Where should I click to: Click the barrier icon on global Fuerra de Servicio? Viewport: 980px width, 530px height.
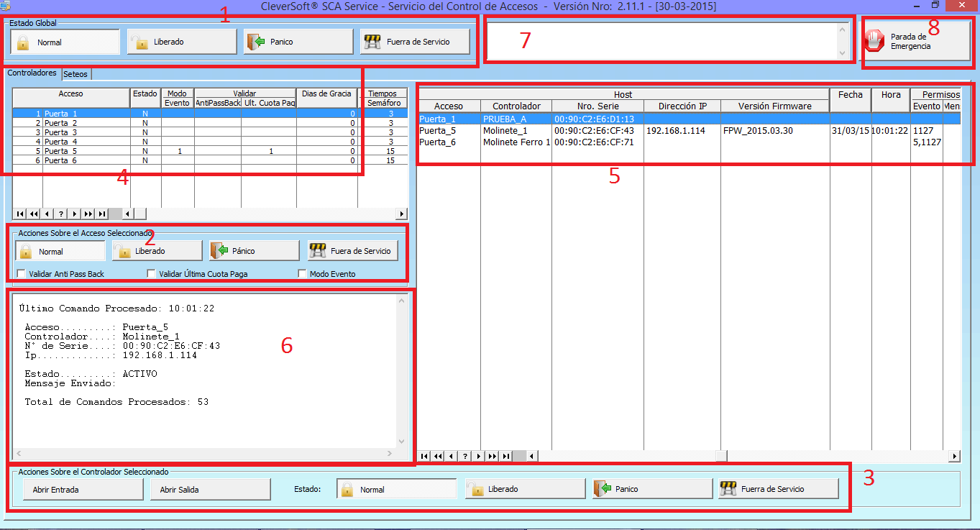click(372, 42)
